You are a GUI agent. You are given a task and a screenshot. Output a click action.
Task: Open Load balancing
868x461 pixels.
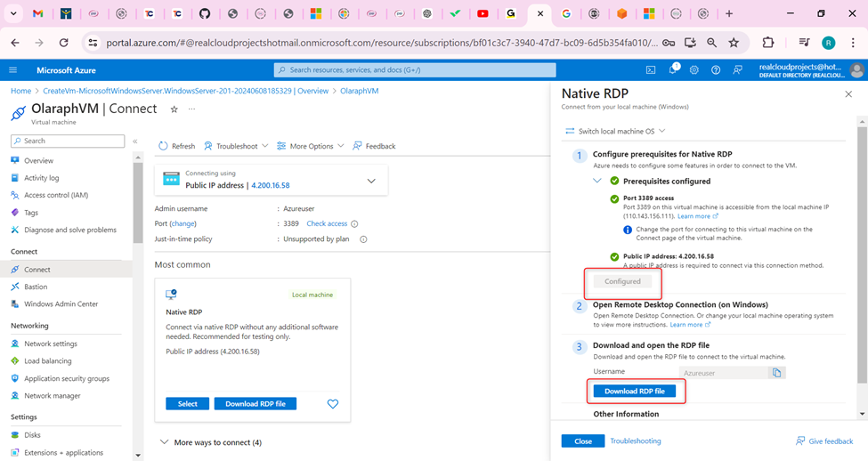47,360
